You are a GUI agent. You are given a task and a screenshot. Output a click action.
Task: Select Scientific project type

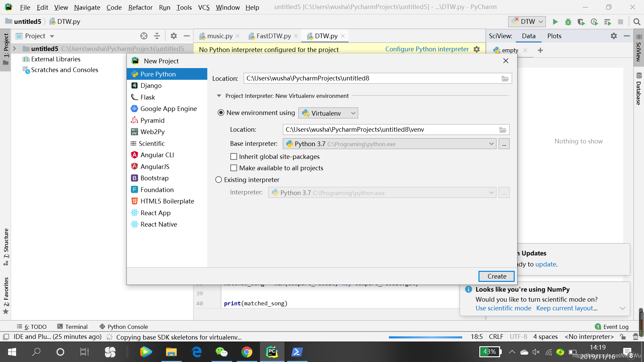coord(167,143)
